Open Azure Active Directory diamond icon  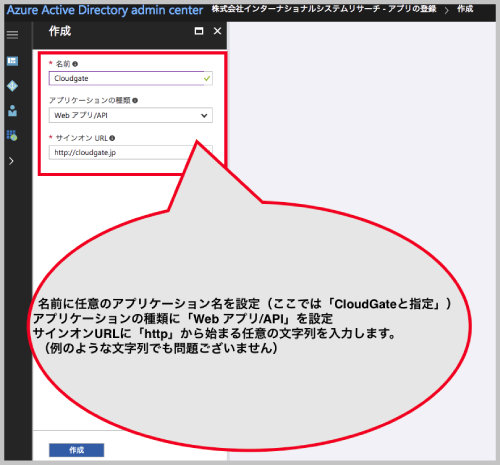[12, 86]
